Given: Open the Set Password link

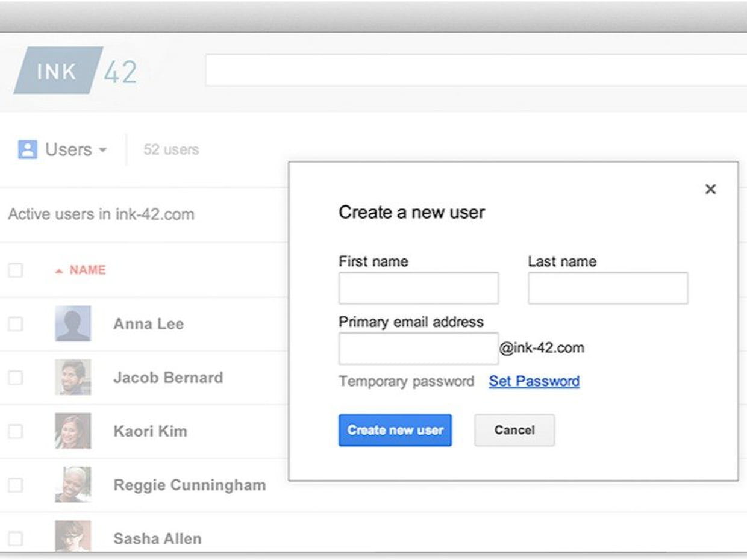Looking at the screenshot, I should coord(534,381).
